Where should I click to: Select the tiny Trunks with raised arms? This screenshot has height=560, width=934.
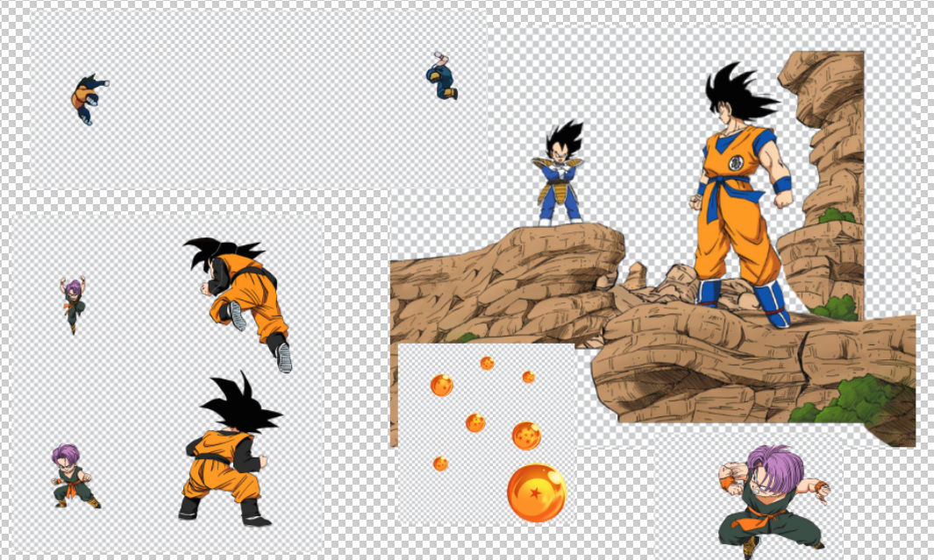click(74, 305)
